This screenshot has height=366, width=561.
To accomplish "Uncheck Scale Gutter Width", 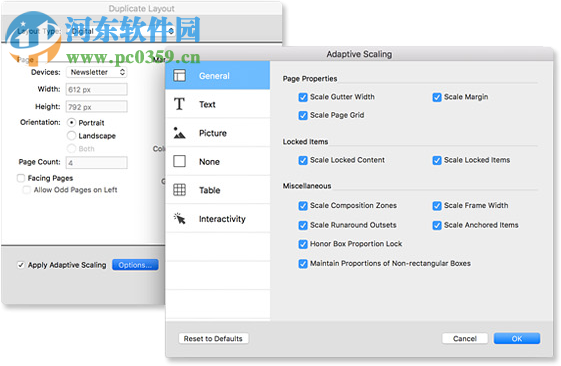I will click(x=303, y=97).
